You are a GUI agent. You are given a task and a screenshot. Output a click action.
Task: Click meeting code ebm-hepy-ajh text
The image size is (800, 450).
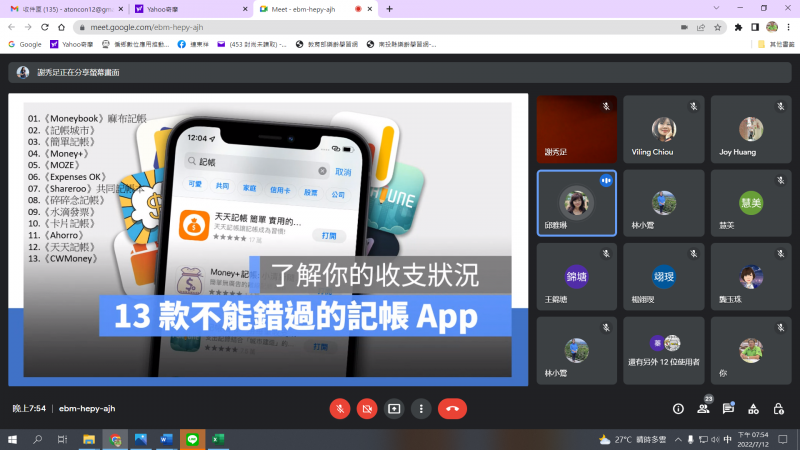(x=87, y=409)
